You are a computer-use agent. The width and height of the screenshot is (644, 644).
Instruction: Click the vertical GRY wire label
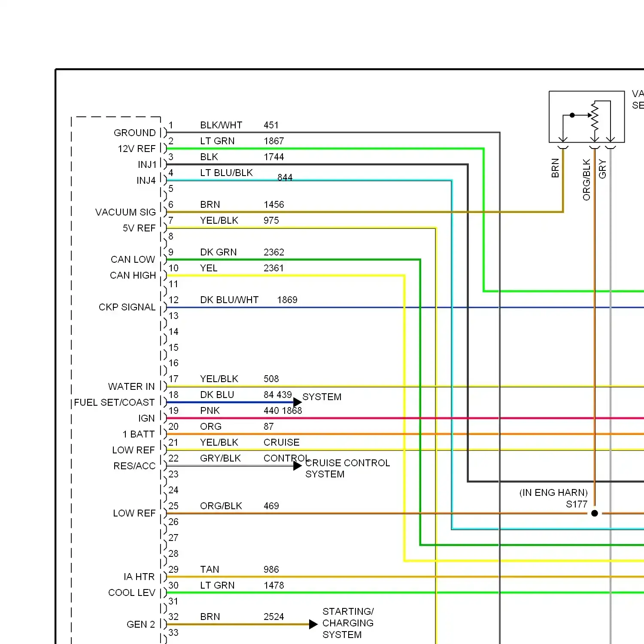click(602, 169)
